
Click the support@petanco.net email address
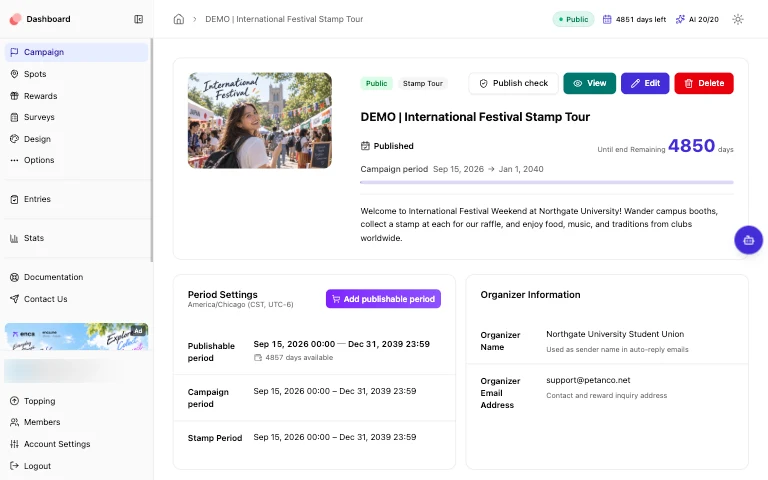[x=588, y=380]
